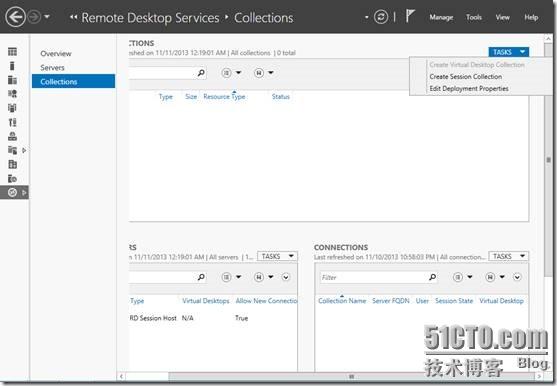Go back with the back arrow button
The image size is (557, 386).
point(15,17)
